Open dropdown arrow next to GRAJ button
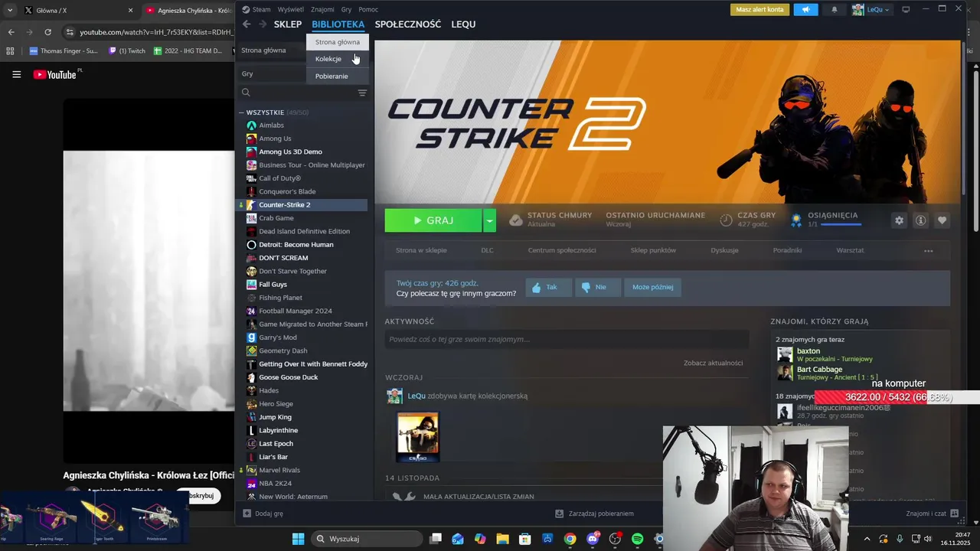The width and height of the screenshot is (980, 551). click(489, 220)
